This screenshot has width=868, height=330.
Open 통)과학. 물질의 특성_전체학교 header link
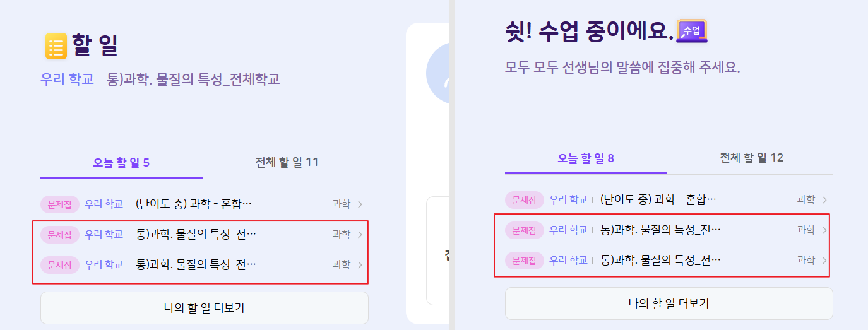pos(193,79)
